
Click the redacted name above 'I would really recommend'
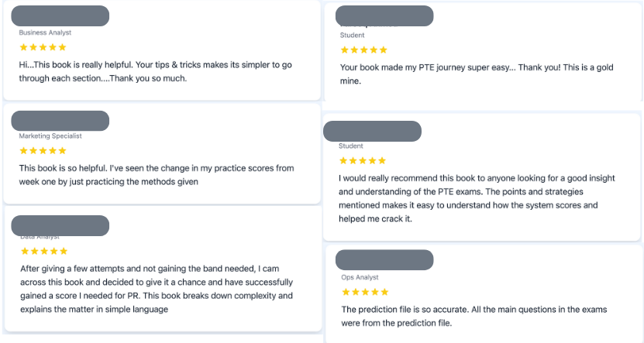pos(372,132)
